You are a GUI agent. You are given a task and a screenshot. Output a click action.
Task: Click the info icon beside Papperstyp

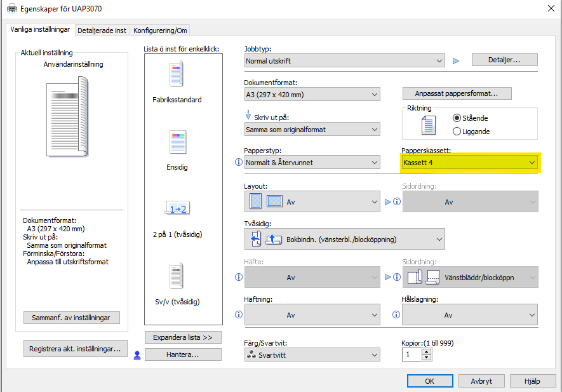pyautogui.click(x=239, y=163)
